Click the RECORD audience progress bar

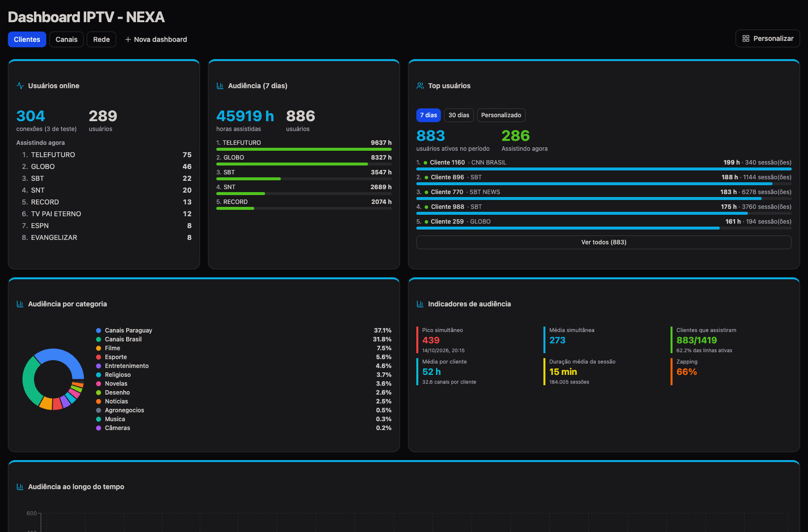pyautogui.click(x=304, y=208)
